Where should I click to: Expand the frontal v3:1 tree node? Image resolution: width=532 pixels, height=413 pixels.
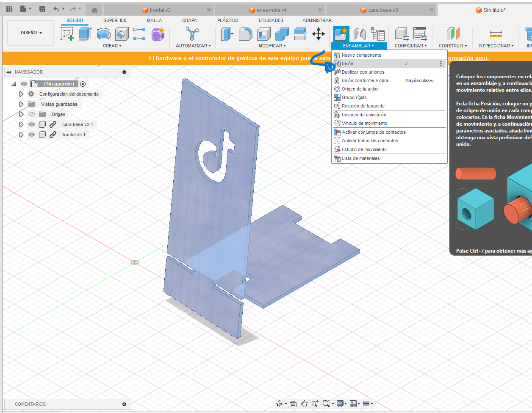pyautogui.click(x=21, y=135)
